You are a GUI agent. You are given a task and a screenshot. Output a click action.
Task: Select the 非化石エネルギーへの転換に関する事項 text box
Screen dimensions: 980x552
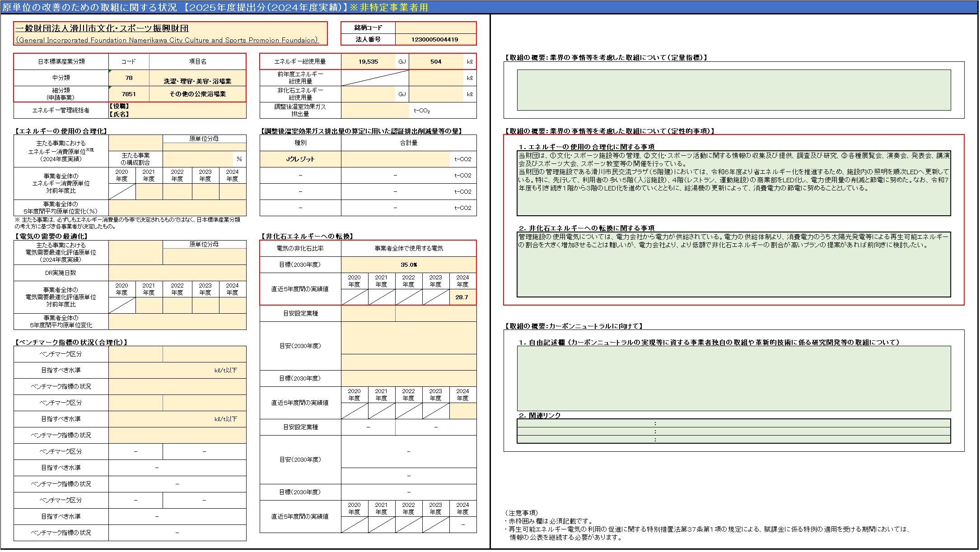click(x=733, y=264)
